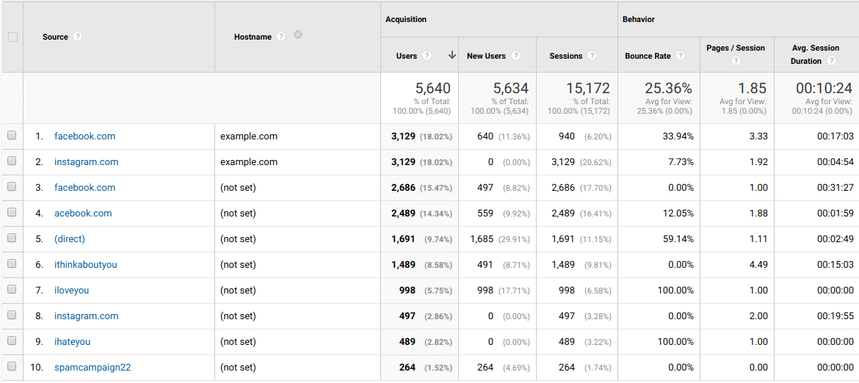Screen dimensions: 859x383
Task: Click help icon next to Users column
Action: click(x=427, y=56)
